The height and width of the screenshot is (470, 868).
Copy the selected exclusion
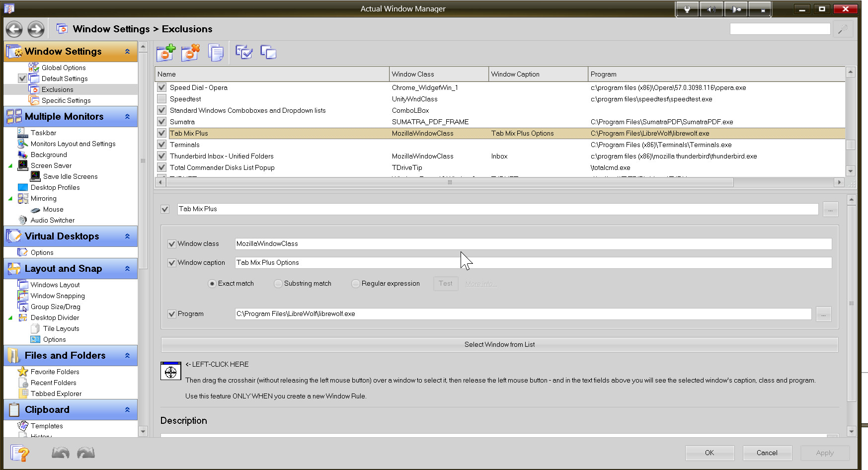[216, 52]
